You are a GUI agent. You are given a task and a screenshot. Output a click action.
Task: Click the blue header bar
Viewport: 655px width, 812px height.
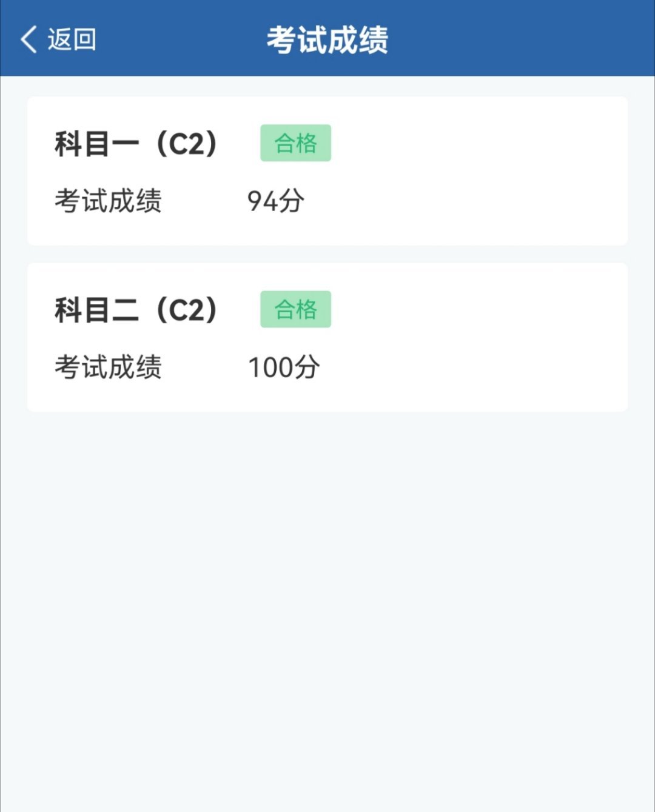(327, 38)
